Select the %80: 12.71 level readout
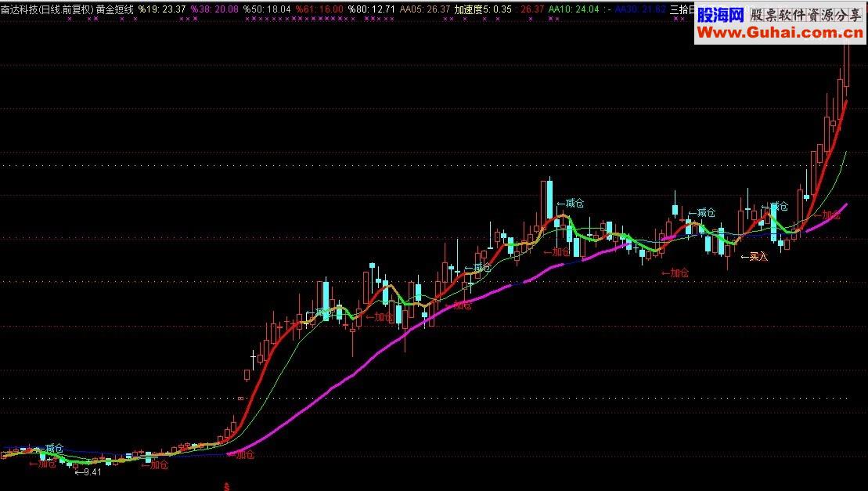 pos(372,9)
